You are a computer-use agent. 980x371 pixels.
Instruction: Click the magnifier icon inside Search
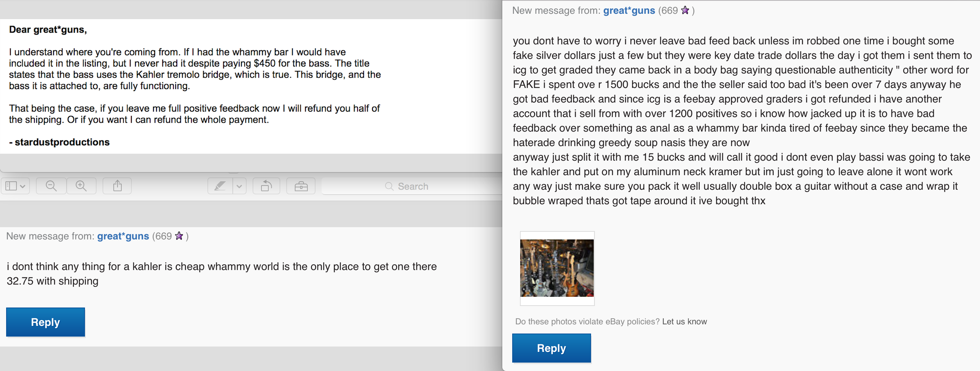click(389, 186)
